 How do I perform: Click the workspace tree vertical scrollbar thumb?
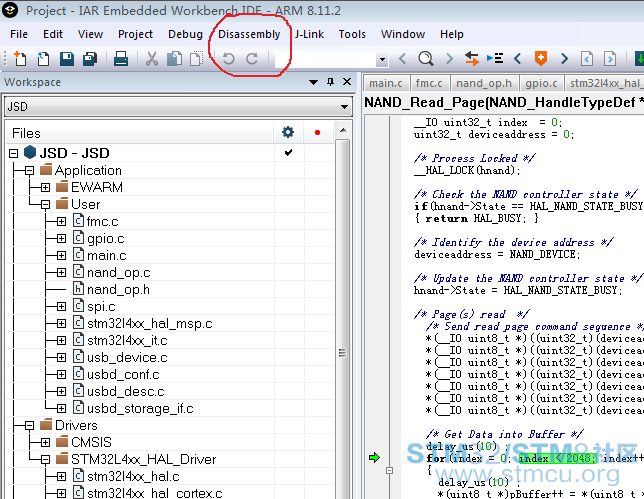pyautogui.click(x=342, y=353)
